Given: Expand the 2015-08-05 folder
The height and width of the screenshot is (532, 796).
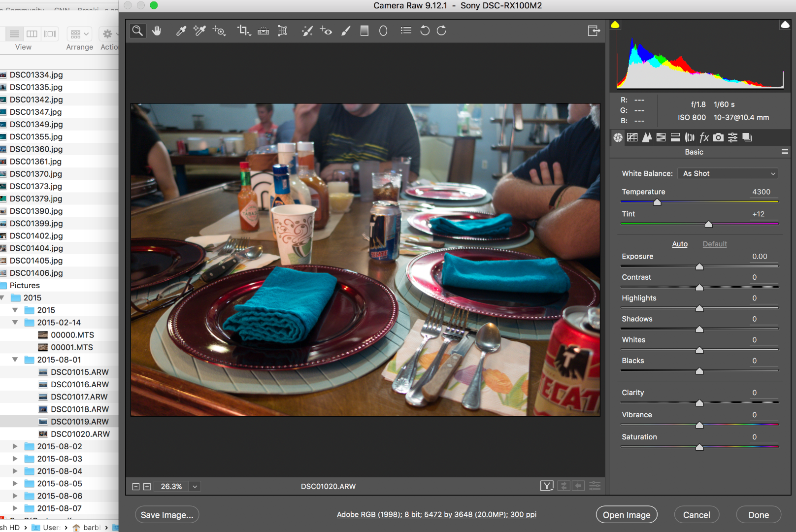Looking at the screenshot, I should (x=15, y=484).
